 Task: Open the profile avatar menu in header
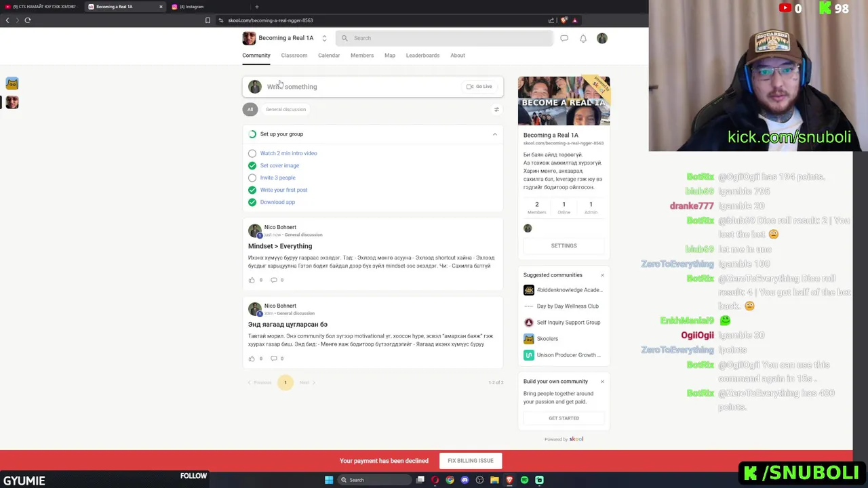(602, 38)
